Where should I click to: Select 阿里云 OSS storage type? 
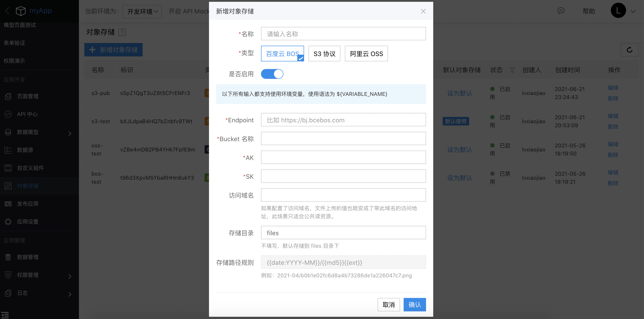point(366,54)
